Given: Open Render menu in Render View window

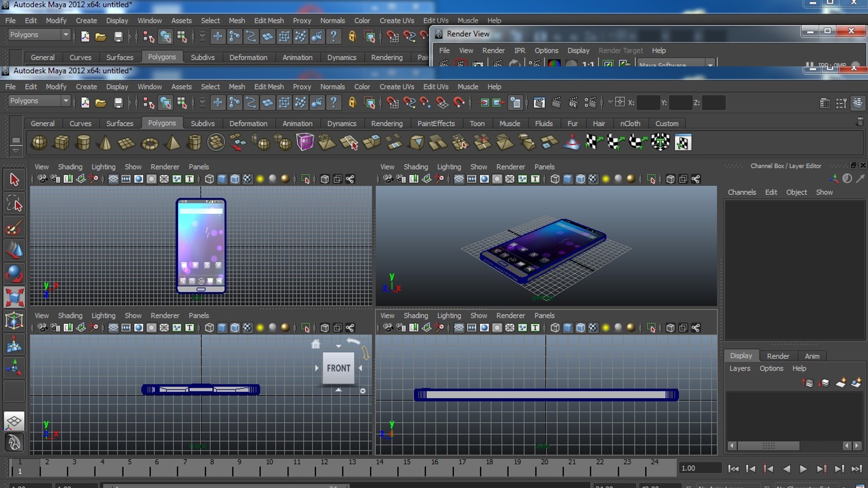Looking at the screenshot, I should 493,51.
